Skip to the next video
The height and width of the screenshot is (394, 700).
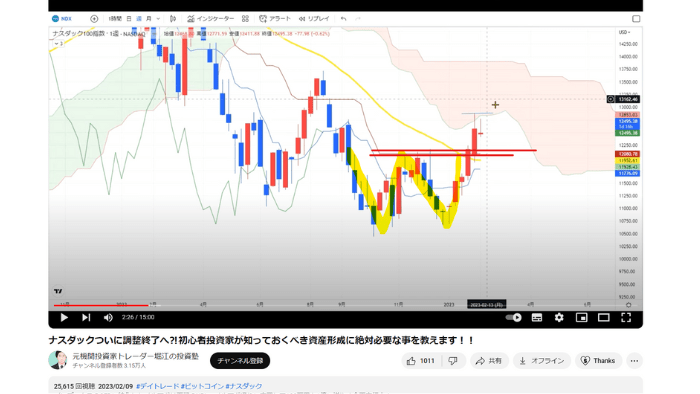pyautogui.click(x=86, y=317)
